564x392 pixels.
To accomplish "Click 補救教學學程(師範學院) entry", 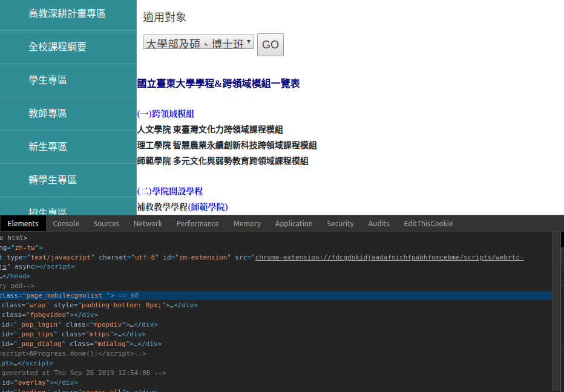I will [x=182, y=207].
